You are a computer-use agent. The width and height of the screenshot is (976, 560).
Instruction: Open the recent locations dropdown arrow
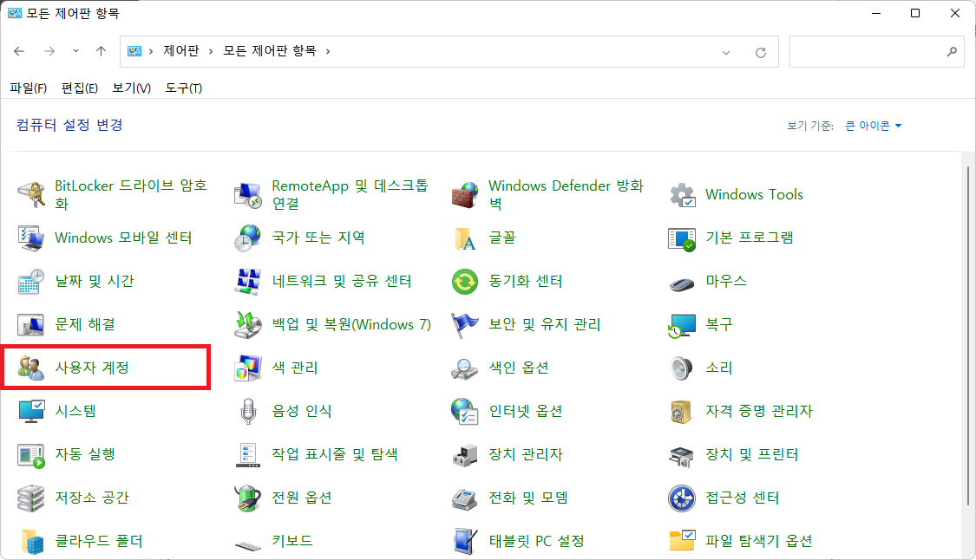click(75, 51)
